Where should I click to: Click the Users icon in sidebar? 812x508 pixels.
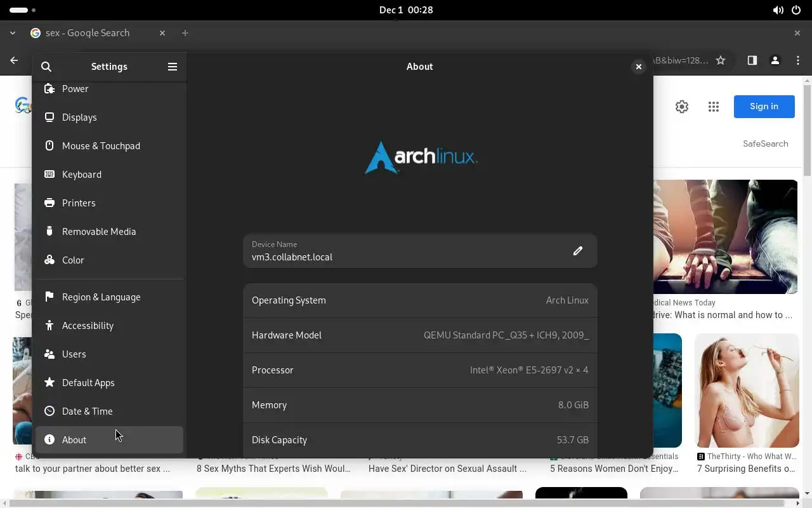tap(49, 354)
